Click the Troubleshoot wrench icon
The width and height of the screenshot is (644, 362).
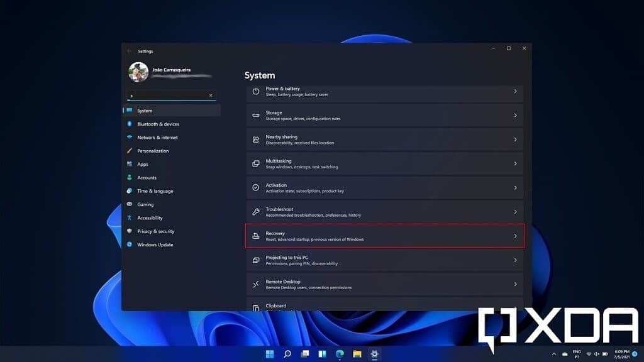[x=256, y=212]
